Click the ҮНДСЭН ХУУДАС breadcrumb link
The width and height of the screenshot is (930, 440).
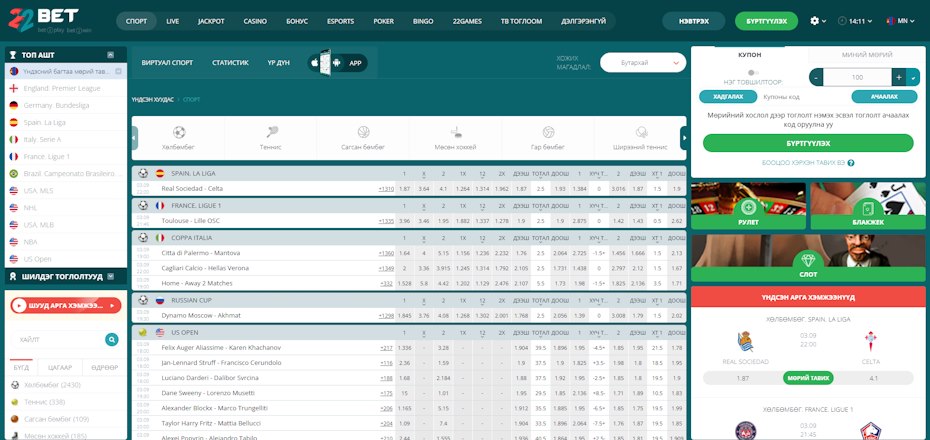click(152, 100)
